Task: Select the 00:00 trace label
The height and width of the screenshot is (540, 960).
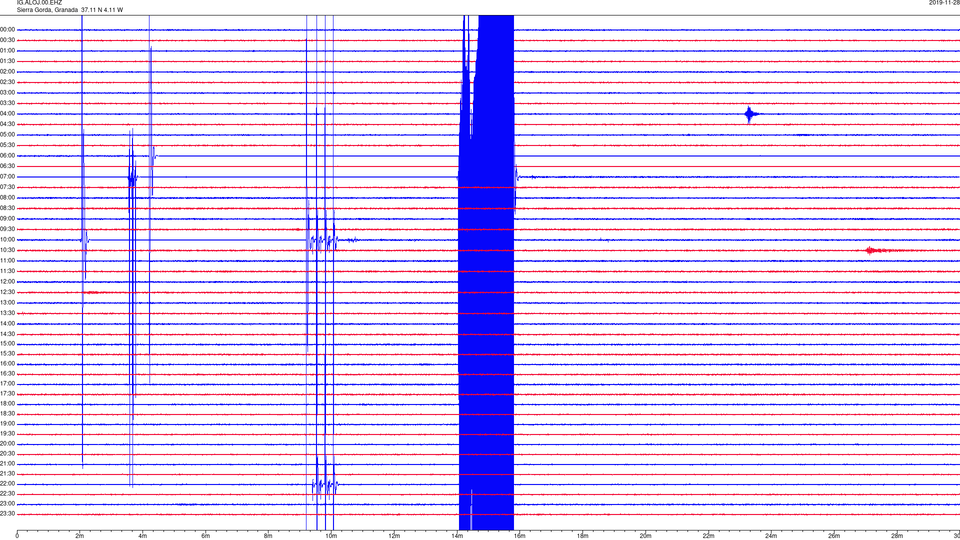Action: click(x=7, y=29)
